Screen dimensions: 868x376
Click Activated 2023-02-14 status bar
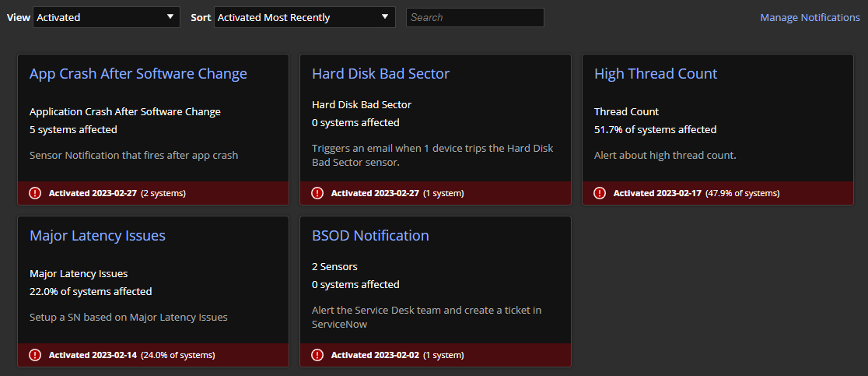click(152, 355)
